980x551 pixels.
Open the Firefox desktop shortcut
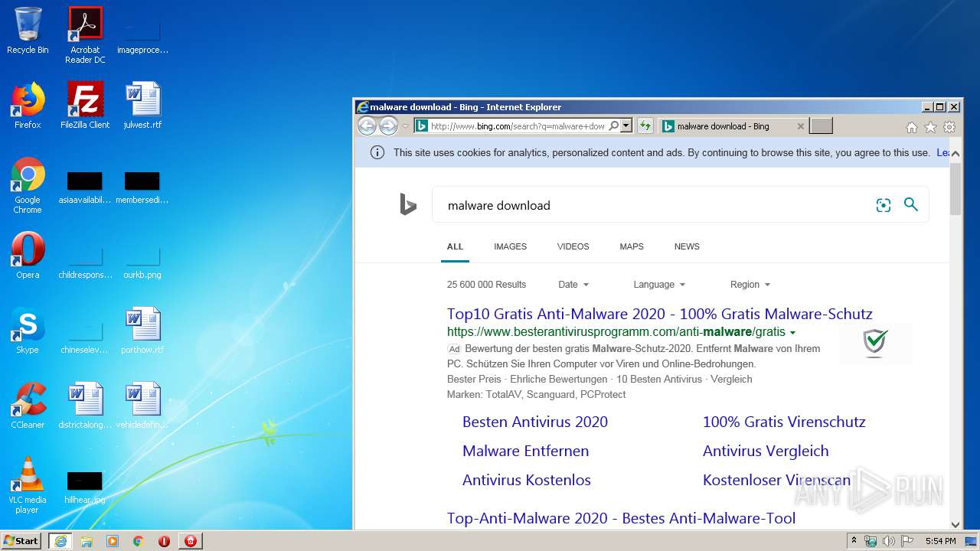pyautogui.click(x=28, y=106)
